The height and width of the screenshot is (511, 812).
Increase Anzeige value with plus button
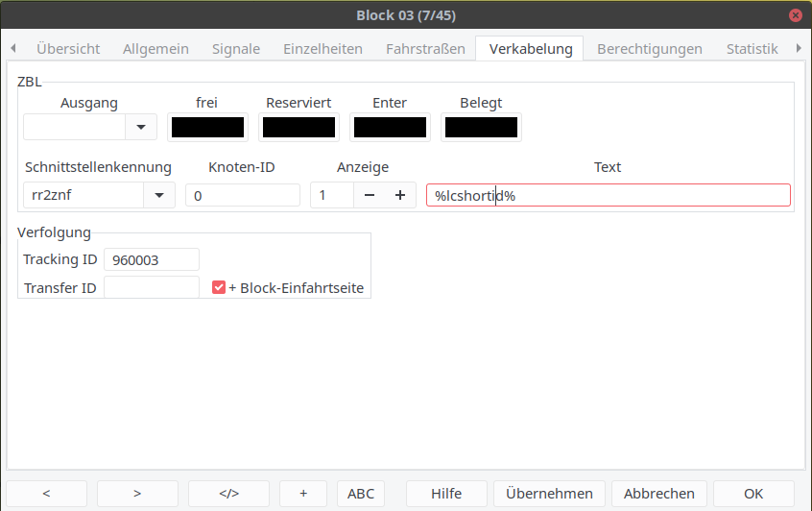point(400,195)
